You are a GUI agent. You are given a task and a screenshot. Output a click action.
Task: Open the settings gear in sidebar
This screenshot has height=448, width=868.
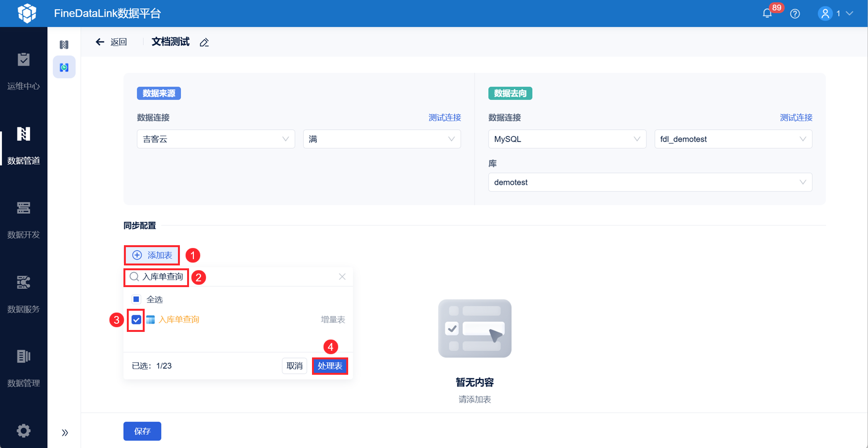[24, 430]
